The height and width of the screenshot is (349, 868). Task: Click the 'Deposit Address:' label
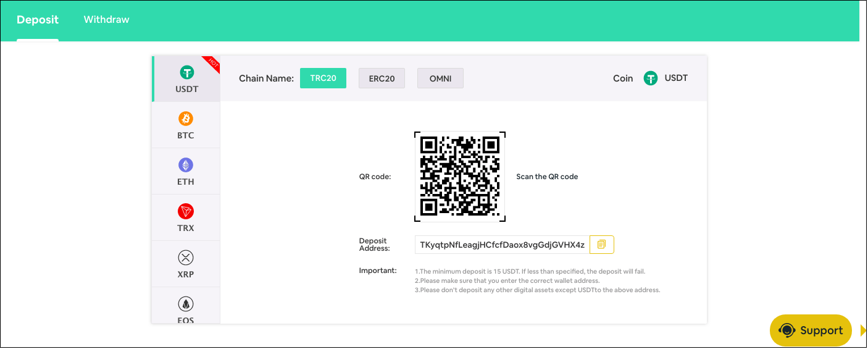[x=375, y=245]
